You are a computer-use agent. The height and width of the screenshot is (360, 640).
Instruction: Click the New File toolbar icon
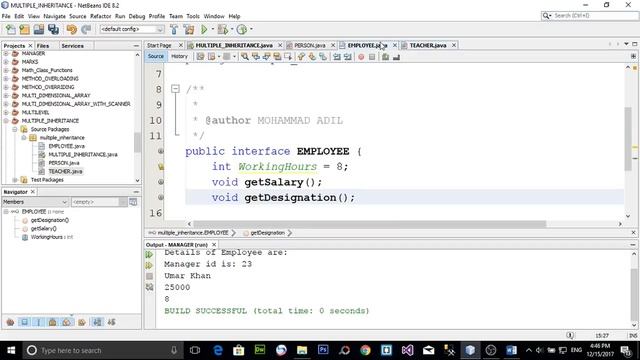point(11,29)
